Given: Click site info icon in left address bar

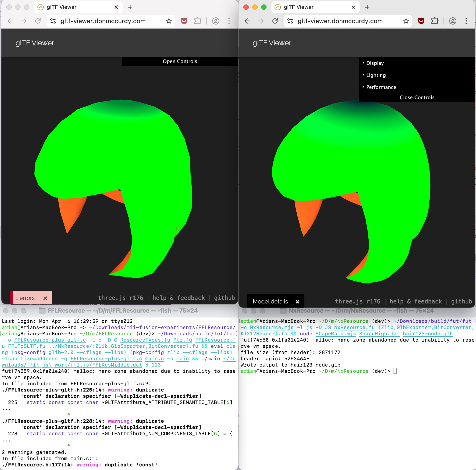Looking at the screenshot, I should pos(53,21).
